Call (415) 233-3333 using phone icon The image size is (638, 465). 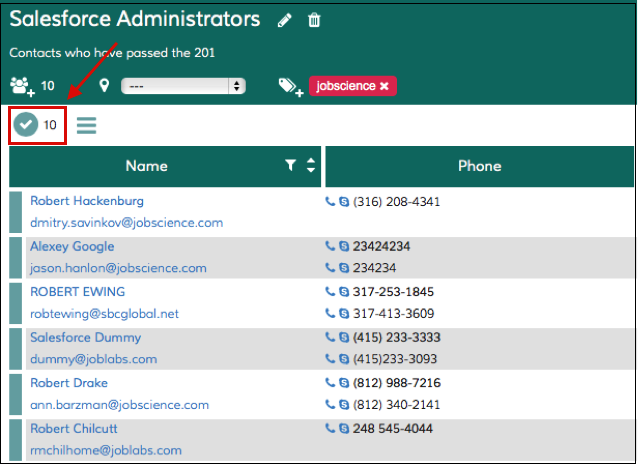tap(330, 337)
